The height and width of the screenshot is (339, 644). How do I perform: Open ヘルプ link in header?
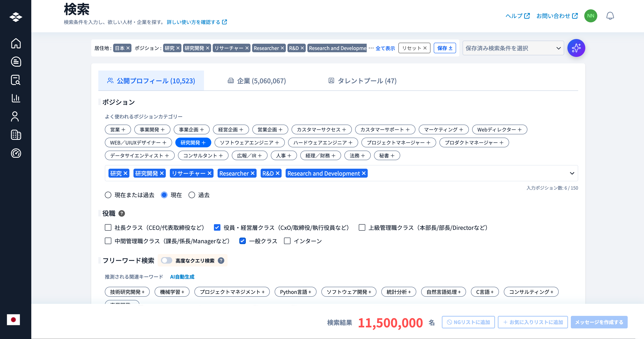(x=517, y=16)
